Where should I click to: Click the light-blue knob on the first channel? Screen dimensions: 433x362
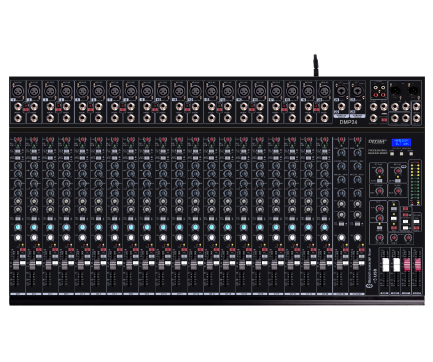(x=17, y=227)
